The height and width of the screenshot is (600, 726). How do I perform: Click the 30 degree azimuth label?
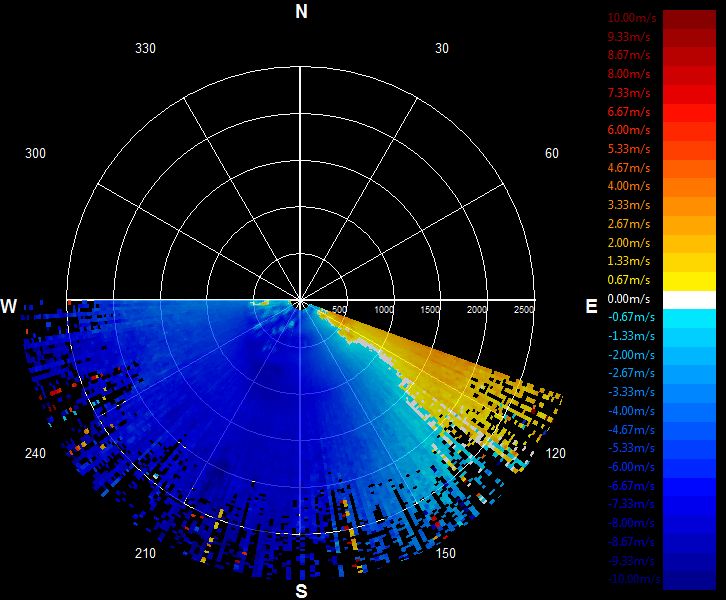[442, 48]
